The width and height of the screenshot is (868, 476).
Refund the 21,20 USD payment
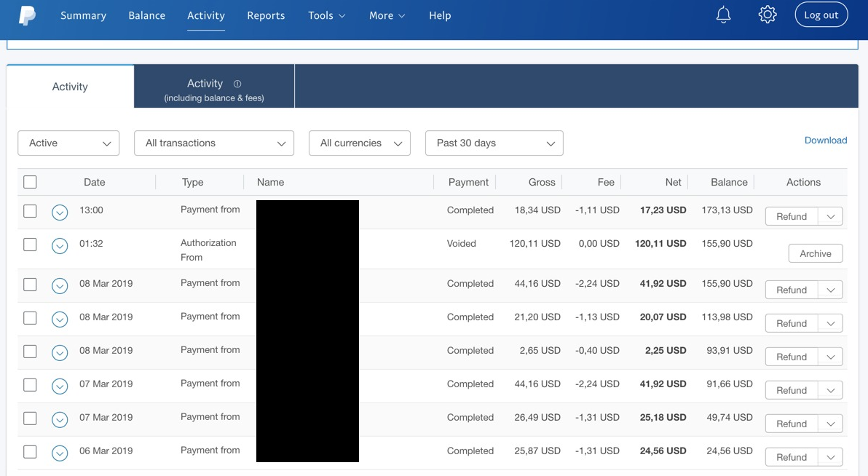click(792, 323)
